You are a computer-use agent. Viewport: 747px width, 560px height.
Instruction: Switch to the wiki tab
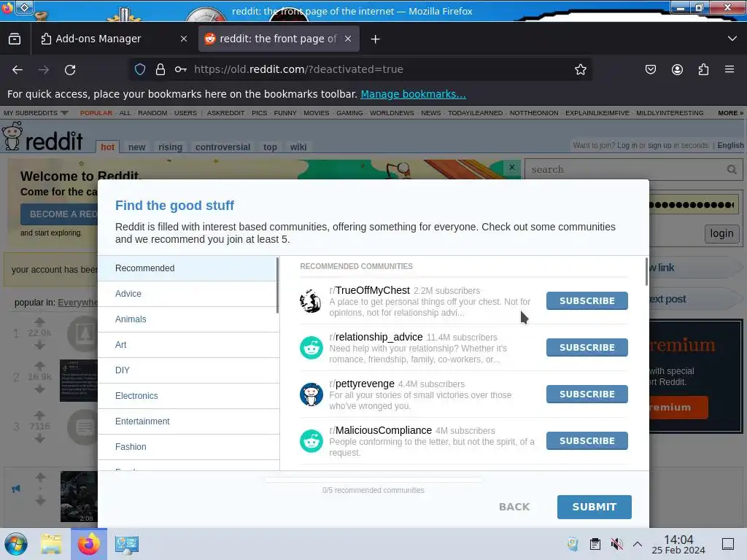298,147
